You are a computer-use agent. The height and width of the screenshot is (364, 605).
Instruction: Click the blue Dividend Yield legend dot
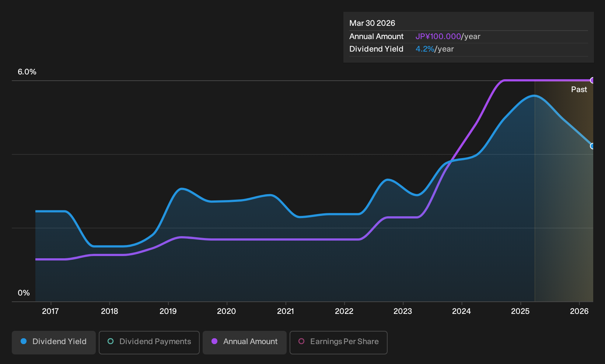pyautogui.click(x=24, y=342)
